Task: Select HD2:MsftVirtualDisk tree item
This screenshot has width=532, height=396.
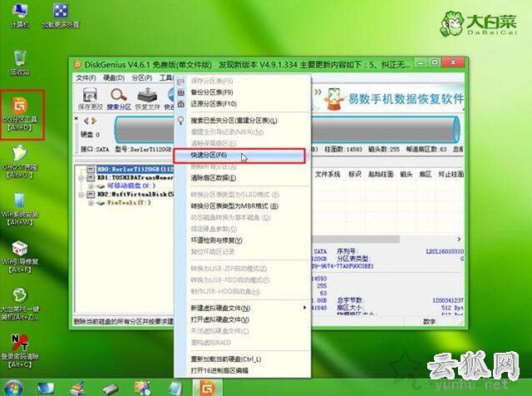Action: [135, 195]
